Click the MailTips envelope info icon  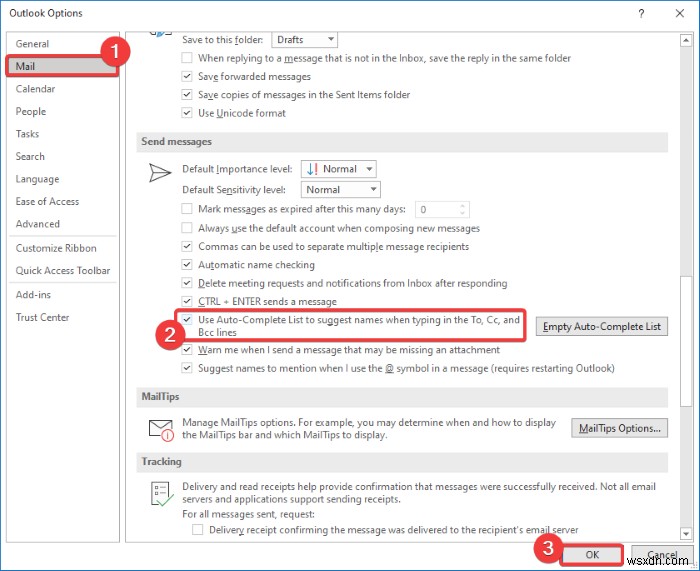click(161, 430)
